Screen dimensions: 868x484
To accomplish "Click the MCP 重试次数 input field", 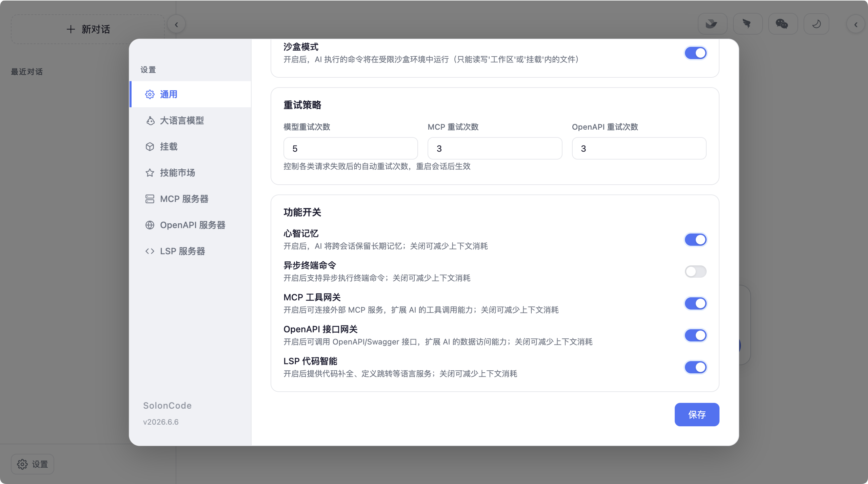I will 495,148.
